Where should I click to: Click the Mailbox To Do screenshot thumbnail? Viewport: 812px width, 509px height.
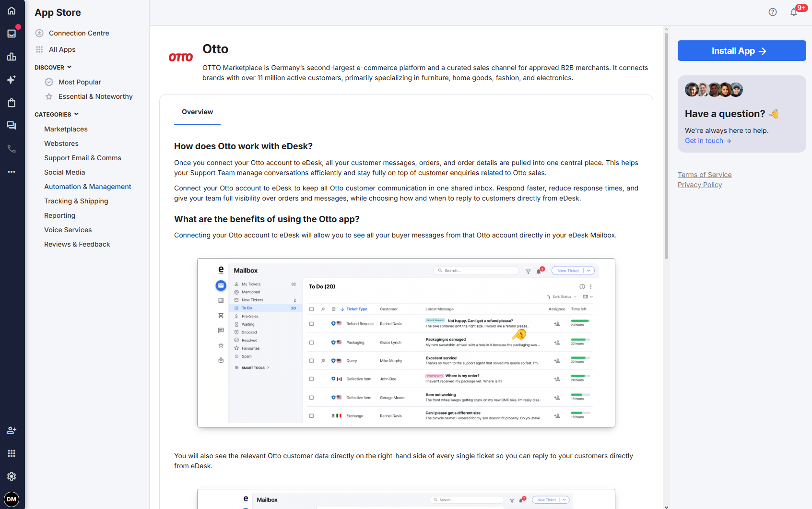(406, 343)
